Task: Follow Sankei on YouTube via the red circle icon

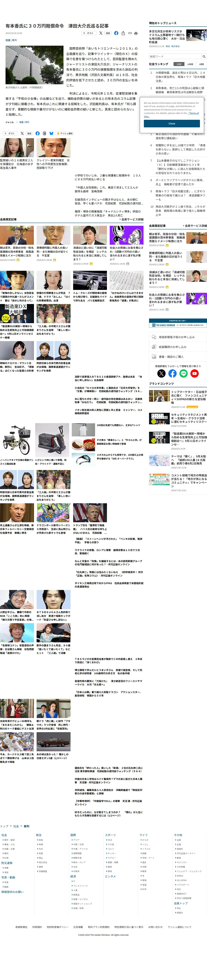Action: [194, 374]
